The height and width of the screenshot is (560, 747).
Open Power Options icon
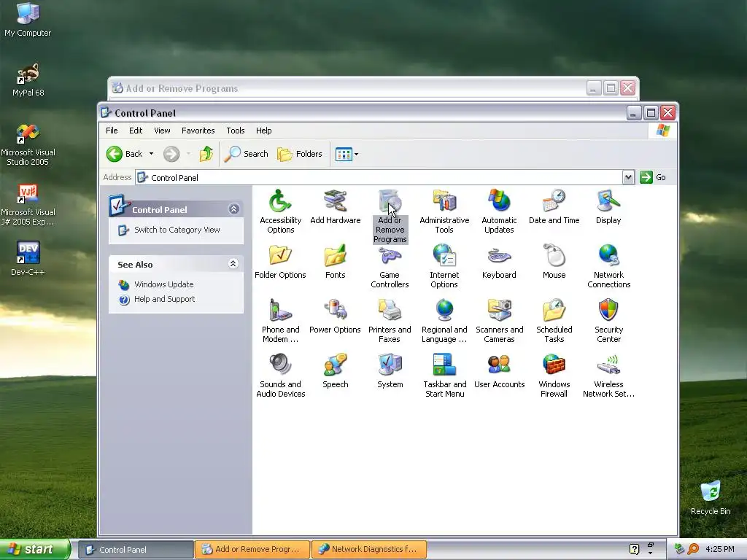point(335,316)
